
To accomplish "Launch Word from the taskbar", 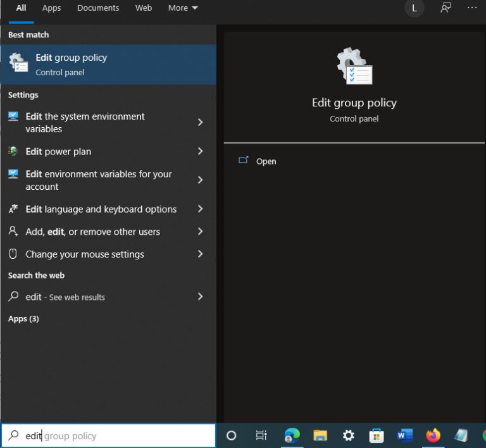I will (405, 435).
